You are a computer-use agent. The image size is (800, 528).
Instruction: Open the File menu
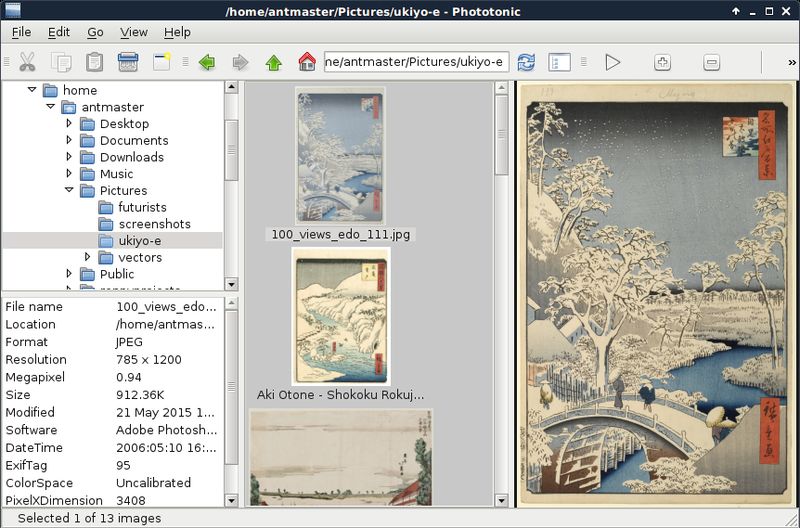(x=21, y=32)
